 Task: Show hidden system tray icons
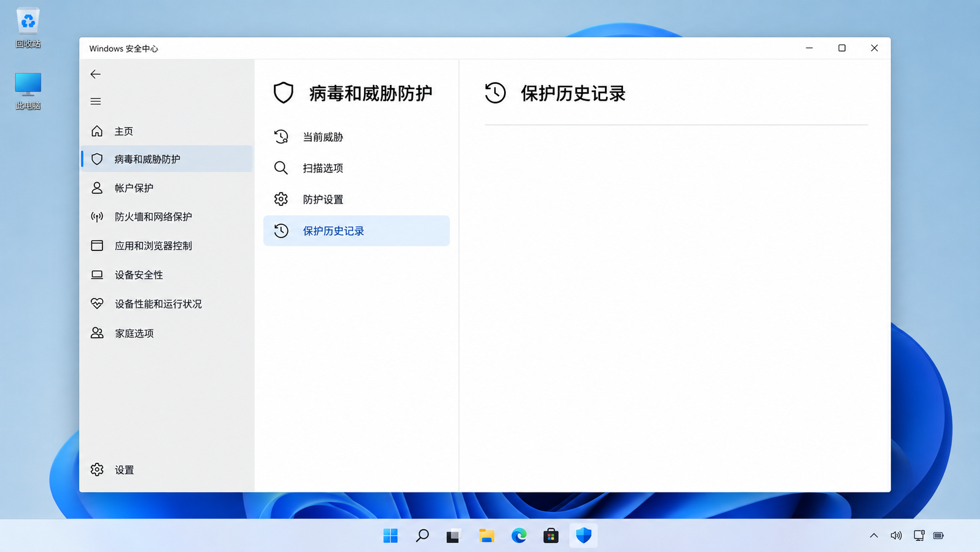874,536
